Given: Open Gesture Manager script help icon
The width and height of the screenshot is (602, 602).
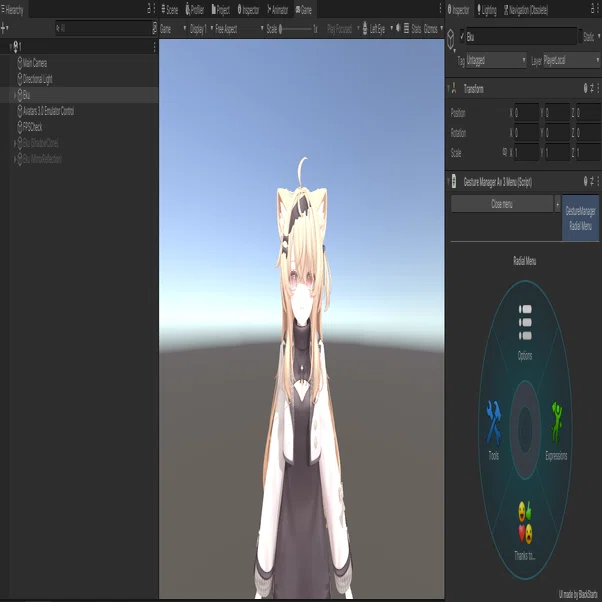Looking at the screenshot, I should tap(585, 181).
